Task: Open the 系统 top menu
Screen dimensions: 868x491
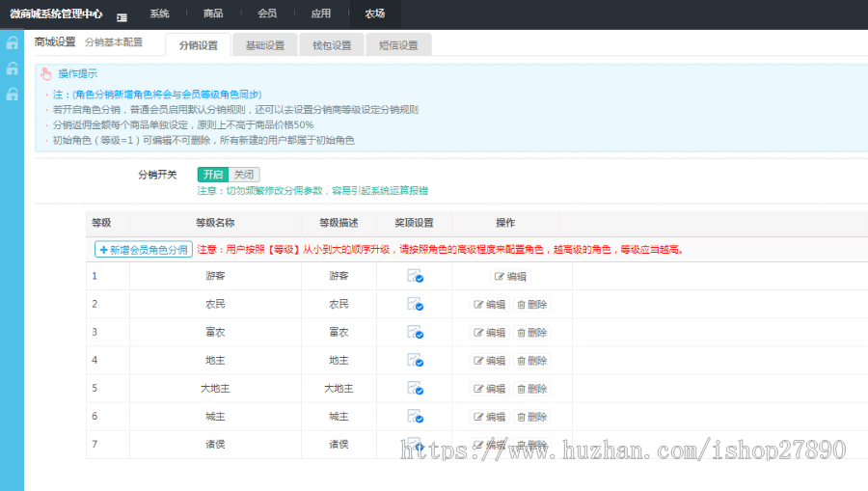Action: pyautogui.click(x=159, y=14)
